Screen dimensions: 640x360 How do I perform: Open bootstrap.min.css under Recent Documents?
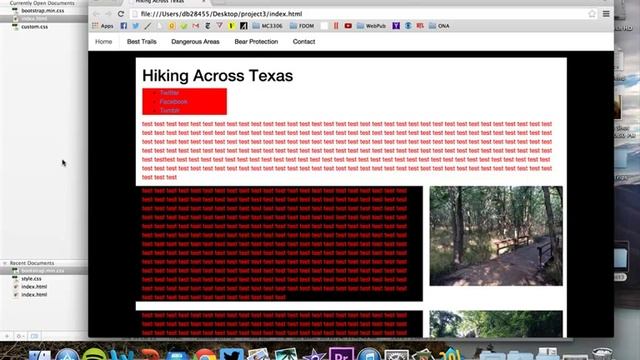42,271
